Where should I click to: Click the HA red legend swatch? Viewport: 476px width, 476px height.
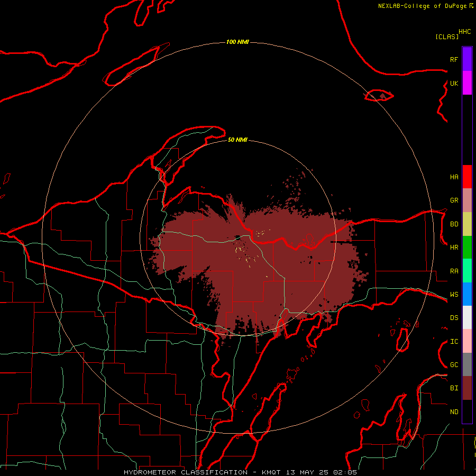pos(467,177)
